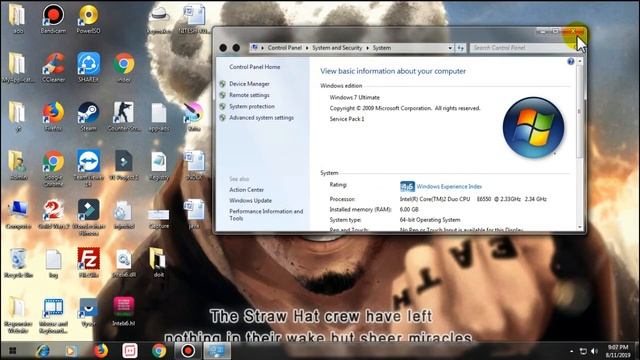Open Windows Experience Index link
The height and width of the screenshot is (360, 640).
pyautogui.click(x=449, y=187)
